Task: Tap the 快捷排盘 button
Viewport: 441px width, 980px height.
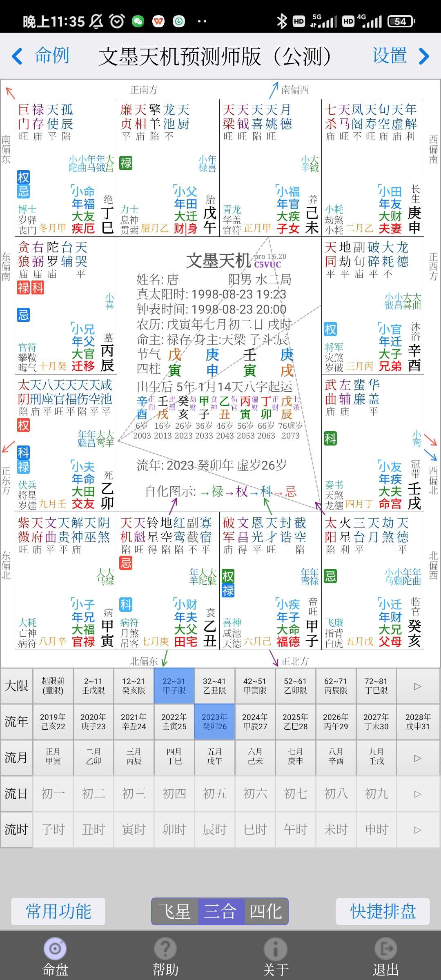Action: click(383, 911)
